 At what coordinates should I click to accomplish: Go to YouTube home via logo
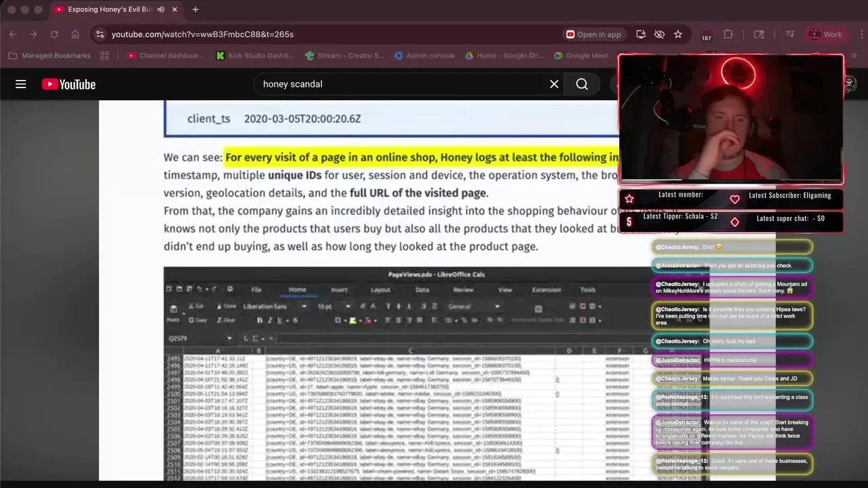pyautogui.click(x=68, y=84)
